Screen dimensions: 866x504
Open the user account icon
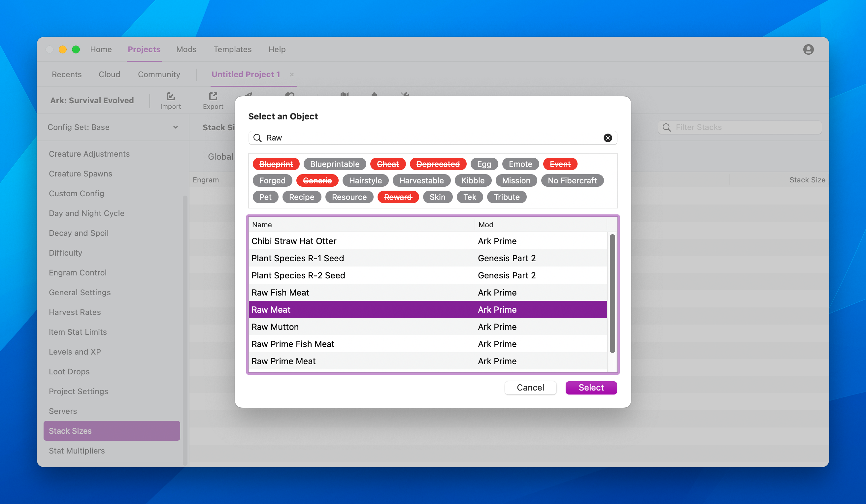coord(808,49)
